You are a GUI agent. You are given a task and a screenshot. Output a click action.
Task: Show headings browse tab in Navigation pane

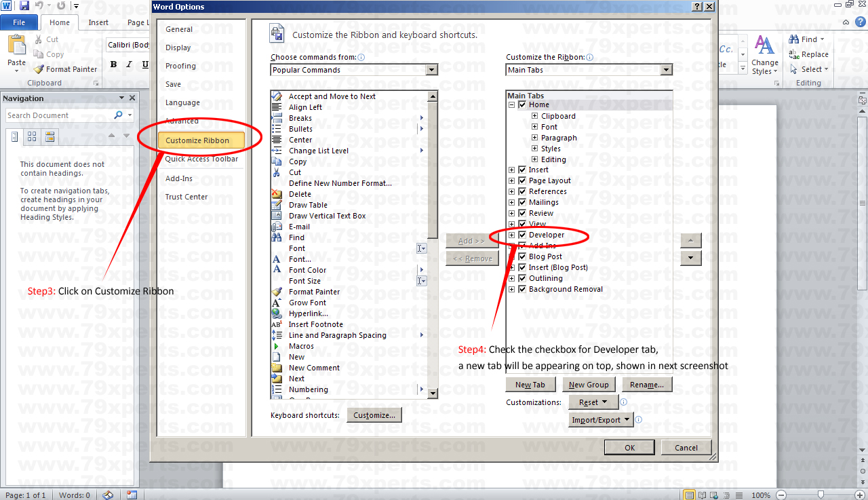(x=14, y=136)
